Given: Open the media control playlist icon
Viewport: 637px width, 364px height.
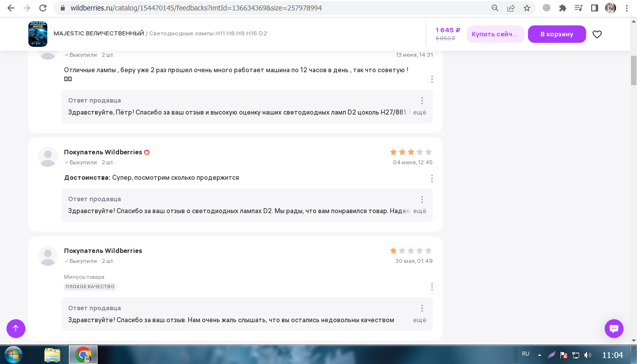Looking at the screenshot, I should point(578,8).
